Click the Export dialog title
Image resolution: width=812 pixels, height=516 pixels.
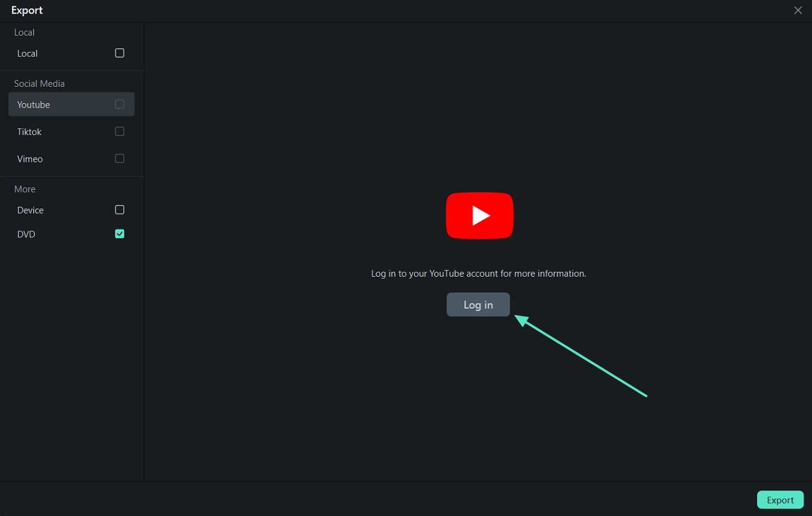[x=27, y=11]
